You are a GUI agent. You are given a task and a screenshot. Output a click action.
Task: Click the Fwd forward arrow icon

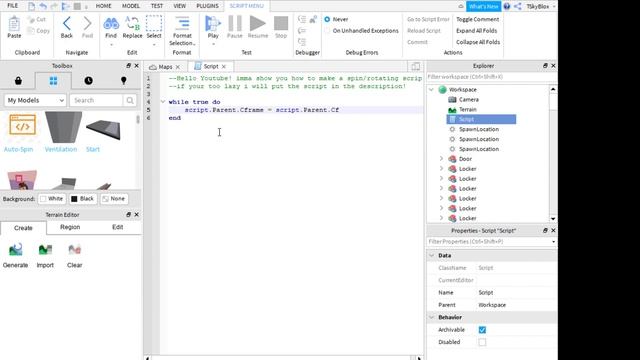(x=87, y=24)
